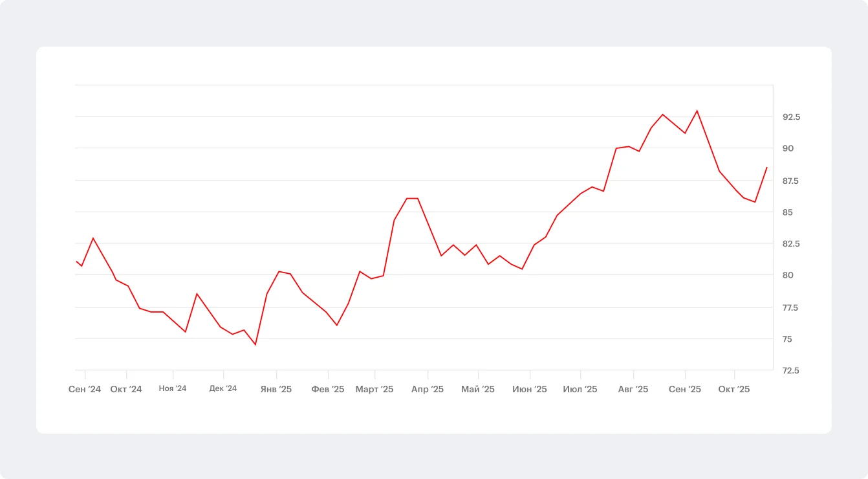Click the 85 y-axis value

coord(788,212)
